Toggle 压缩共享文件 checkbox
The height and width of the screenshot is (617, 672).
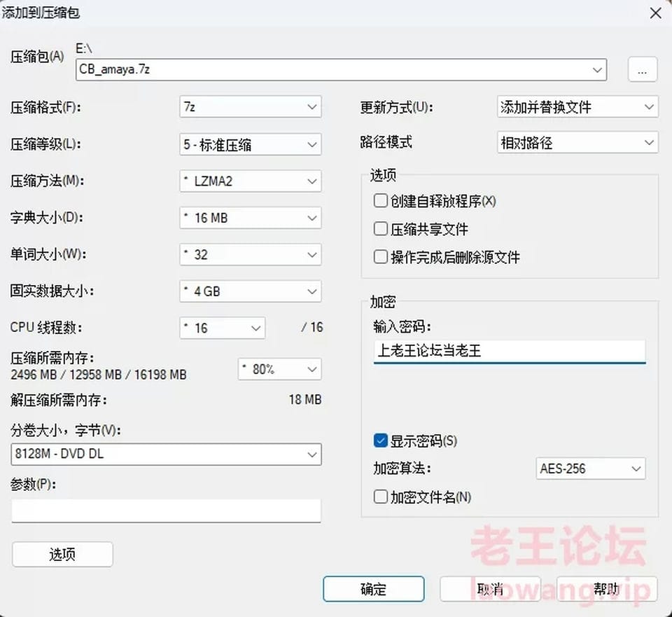pos(381,229)
